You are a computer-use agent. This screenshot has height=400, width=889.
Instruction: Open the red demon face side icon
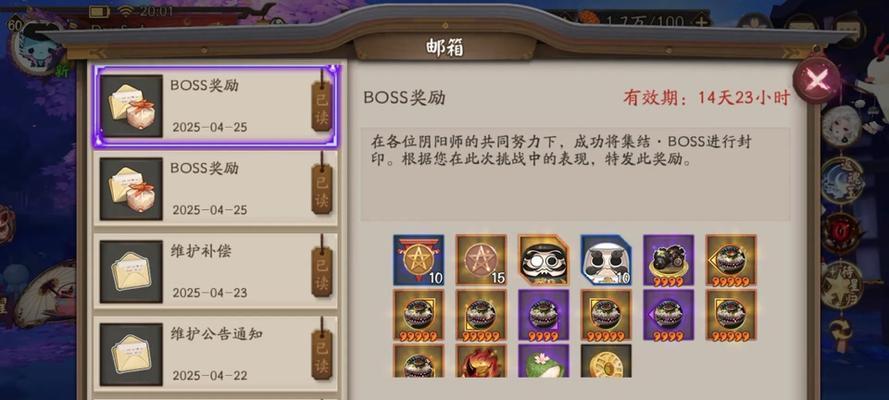click(x=842, y=233)
